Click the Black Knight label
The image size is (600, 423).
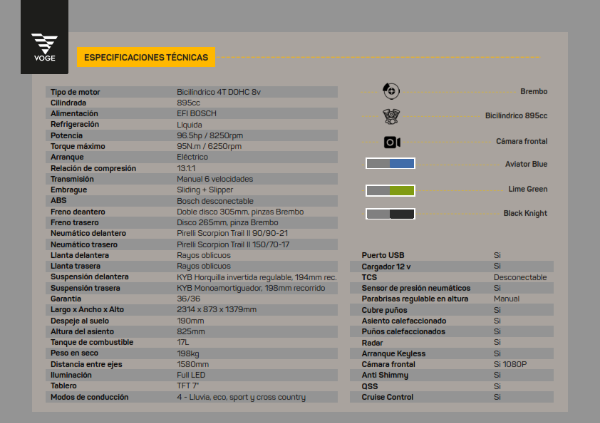click(525, 213)
